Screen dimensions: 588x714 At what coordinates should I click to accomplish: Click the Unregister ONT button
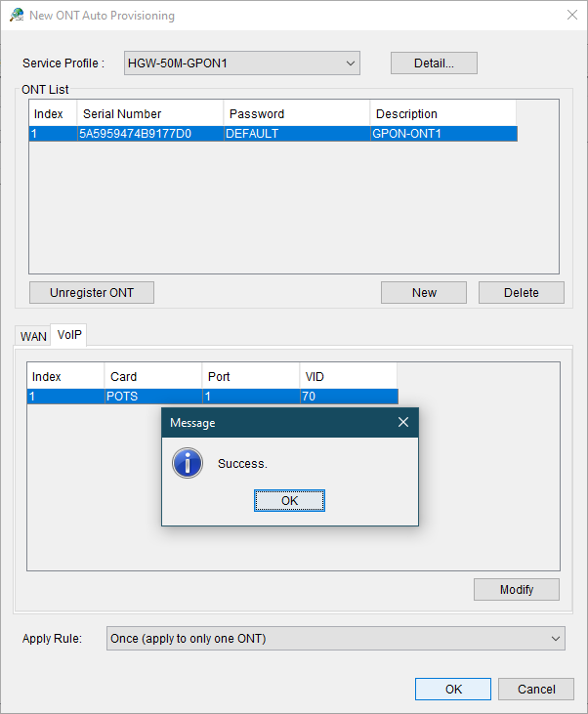click(92, 292)
